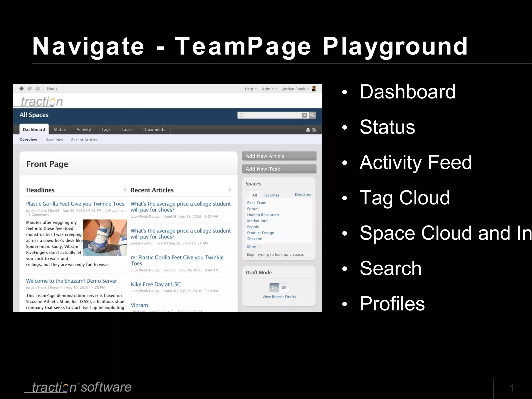Open the Admin dropdown menu
This screenshot has width=532, height=399.
click(x=270, y=89)
